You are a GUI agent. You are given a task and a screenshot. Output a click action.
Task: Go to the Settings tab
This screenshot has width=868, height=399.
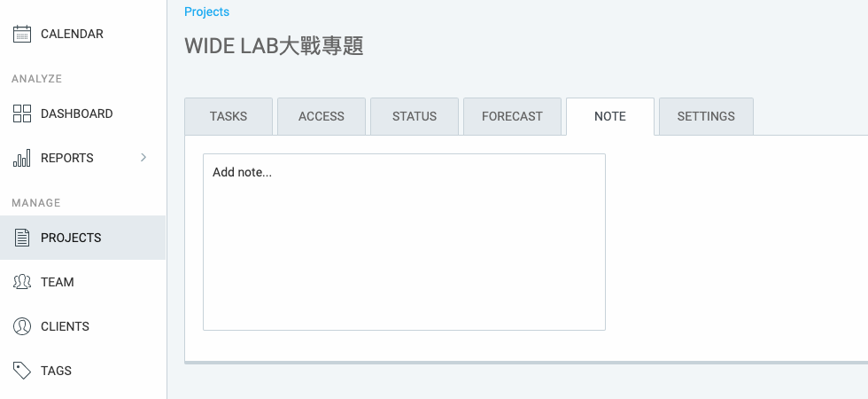click(x=707, y=116)
